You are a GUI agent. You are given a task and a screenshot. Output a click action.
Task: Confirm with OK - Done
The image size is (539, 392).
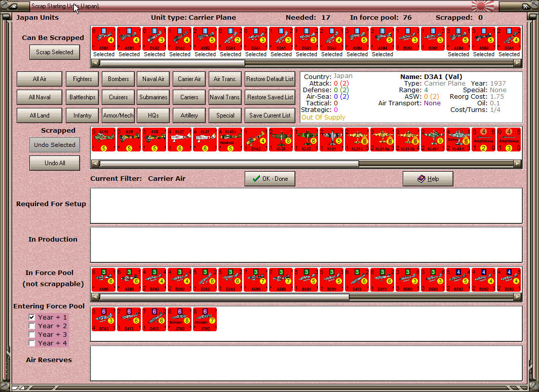click(270, 179)
